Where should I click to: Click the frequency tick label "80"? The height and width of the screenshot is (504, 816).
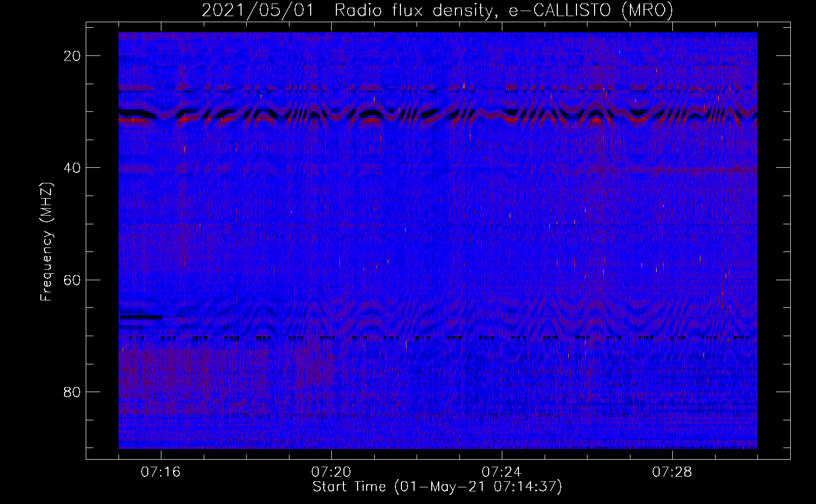(73, 392)
